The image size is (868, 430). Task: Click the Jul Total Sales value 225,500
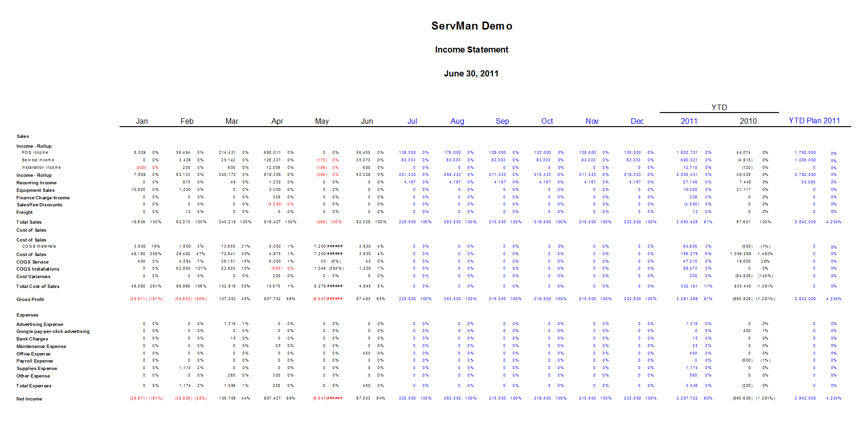[x=408, y=222]
